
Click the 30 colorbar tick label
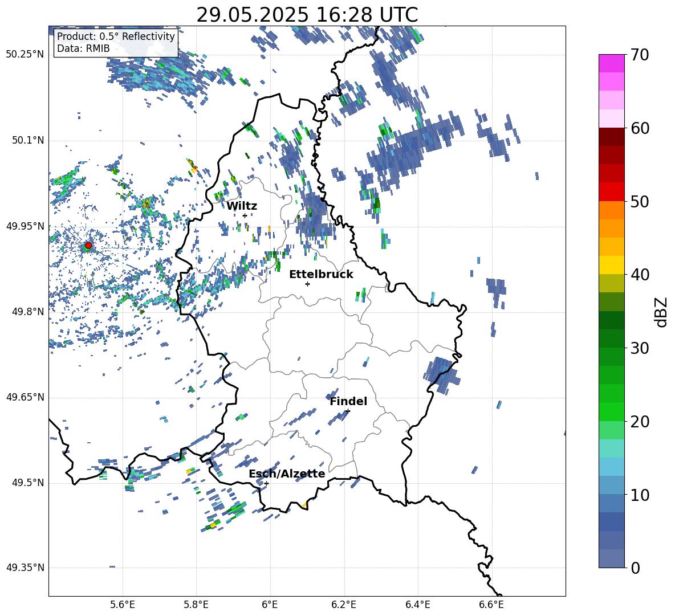(x=639, y=348)
